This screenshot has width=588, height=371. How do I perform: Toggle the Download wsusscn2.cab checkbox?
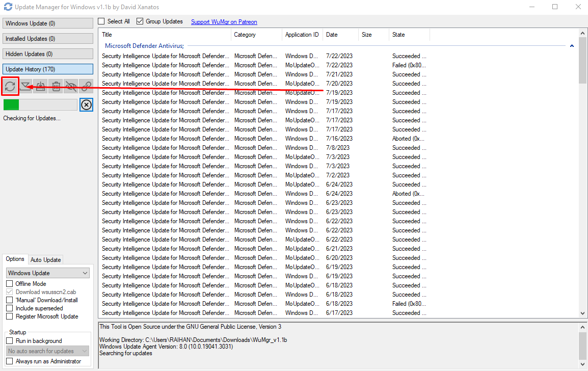pyautogui.click(x=10, y=292)
